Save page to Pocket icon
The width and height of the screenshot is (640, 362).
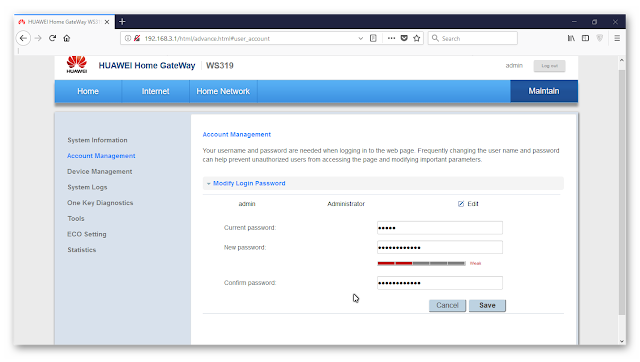pos(404,38)
